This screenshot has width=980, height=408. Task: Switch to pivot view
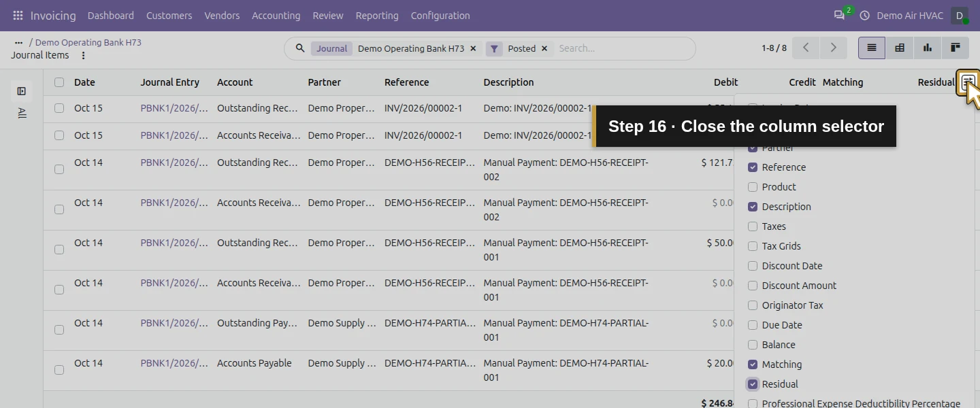pyautogui.click(x=900, y=48)
